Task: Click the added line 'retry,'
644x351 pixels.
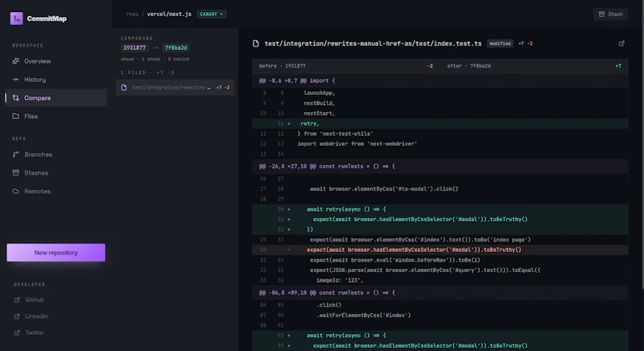Action: (440, 123)
